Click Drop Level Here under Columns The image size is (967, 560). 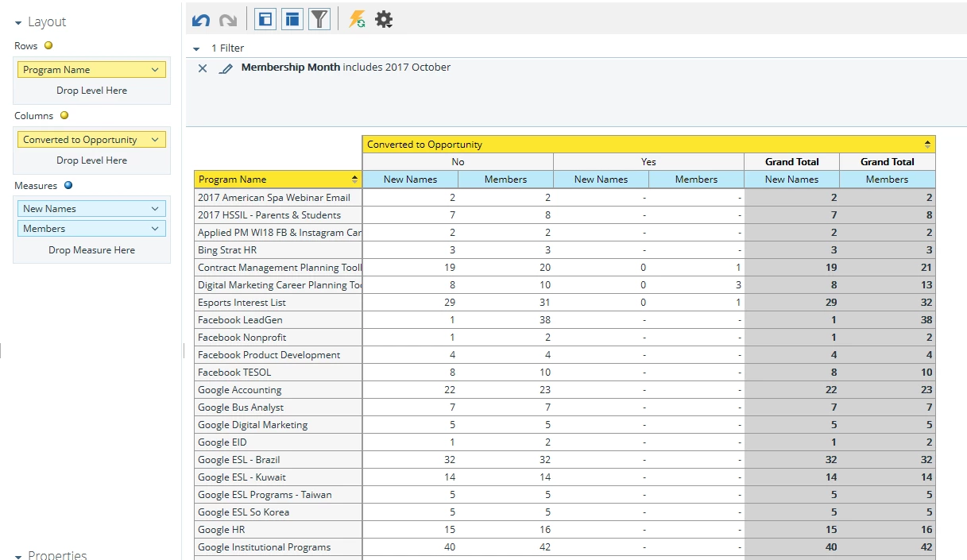pyautogui.click(x=91, y=160)
